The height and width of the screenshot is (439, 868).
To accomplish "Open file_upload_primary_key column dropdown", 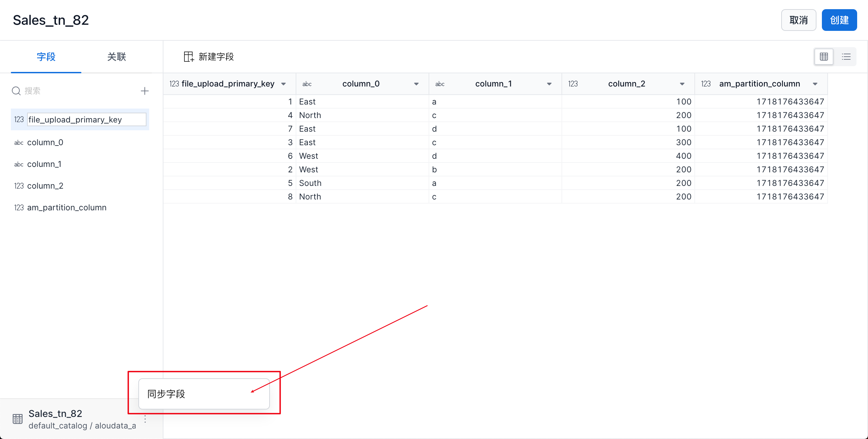I will point(283,84).
